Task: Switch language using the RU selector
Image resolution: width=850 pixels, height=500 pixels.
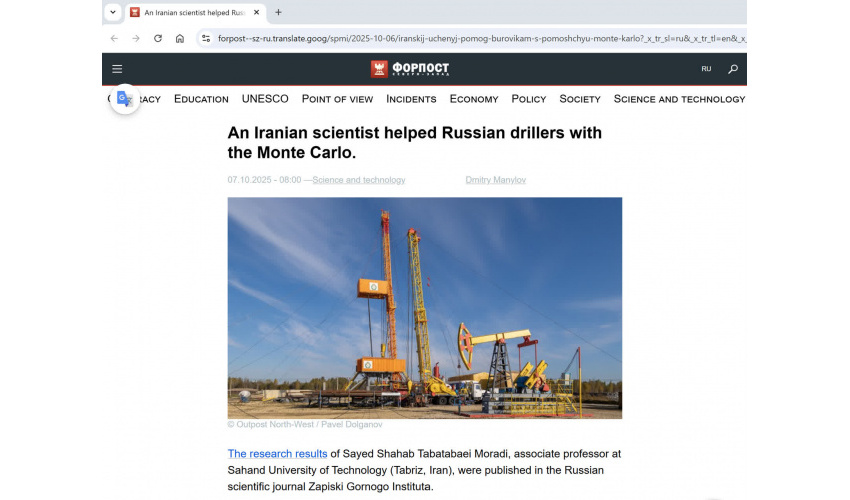Action: coord(706,69)
